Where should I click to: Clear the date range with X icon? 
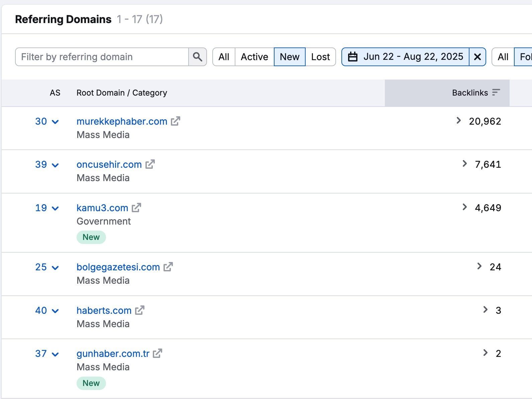pos(477,57)
